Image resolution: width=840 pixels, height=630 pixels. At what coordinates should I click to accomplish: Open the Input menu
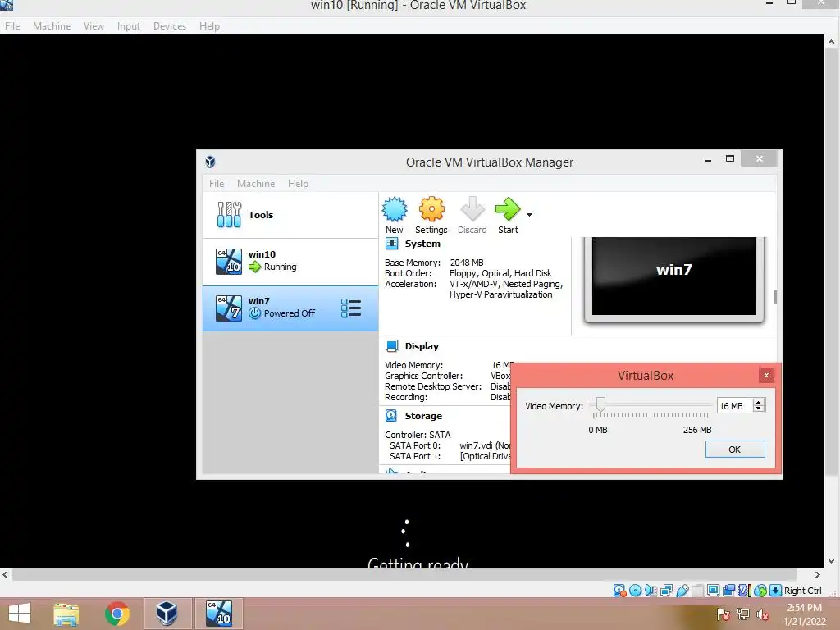point(129,25)
